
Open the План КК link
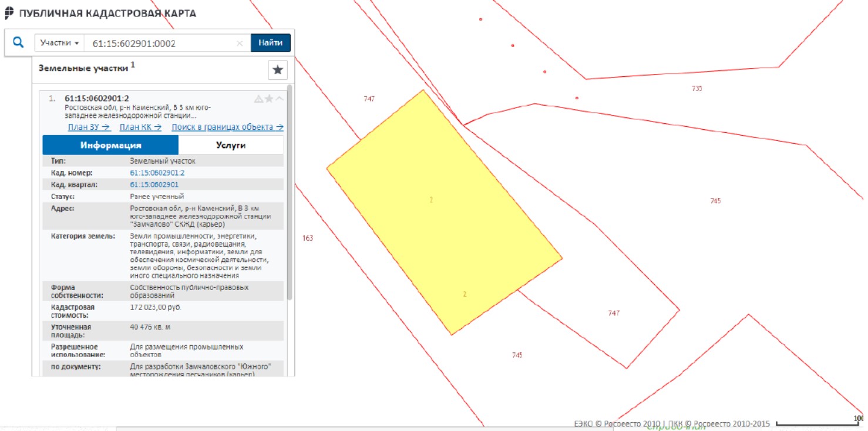pos(140,127)
